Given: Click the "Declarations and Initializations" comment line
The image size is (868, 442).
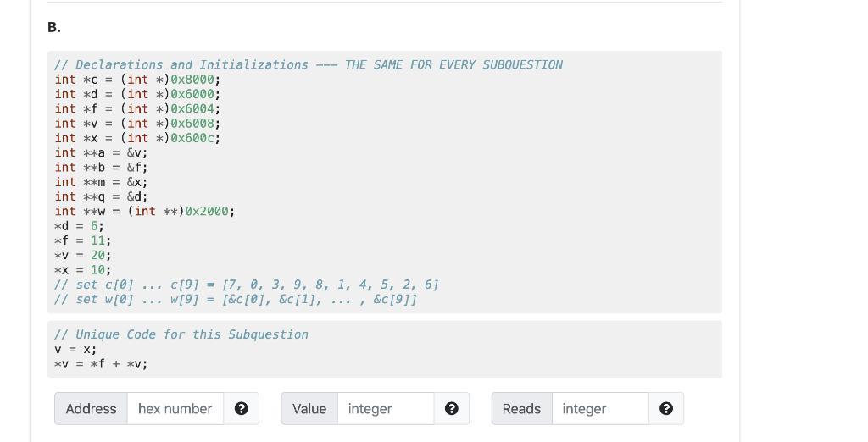Looking at the screenshot, I should point(309,64).
